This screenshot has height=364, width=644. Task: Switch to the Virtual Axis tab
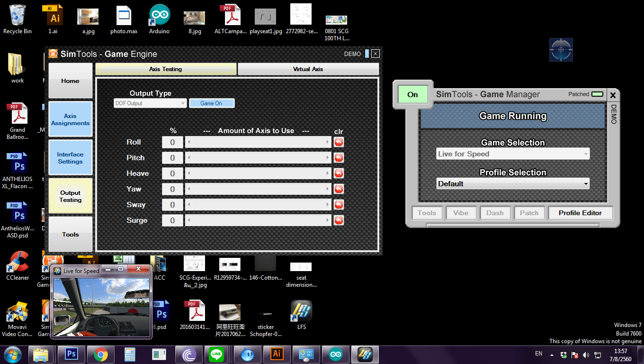(x=308, y=69)
